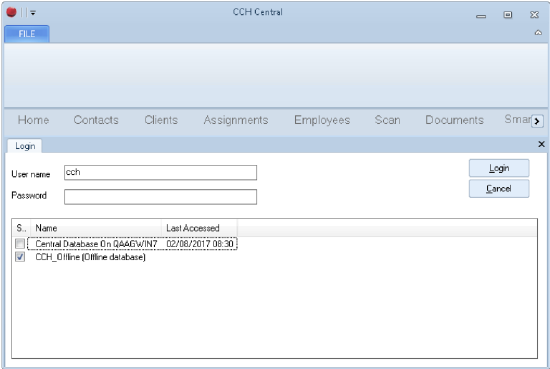The width and height of the screenshot is (550, 369).
Task: Open the Documents navigation tab
Action: pyautogui.click(x=454, y=120)
